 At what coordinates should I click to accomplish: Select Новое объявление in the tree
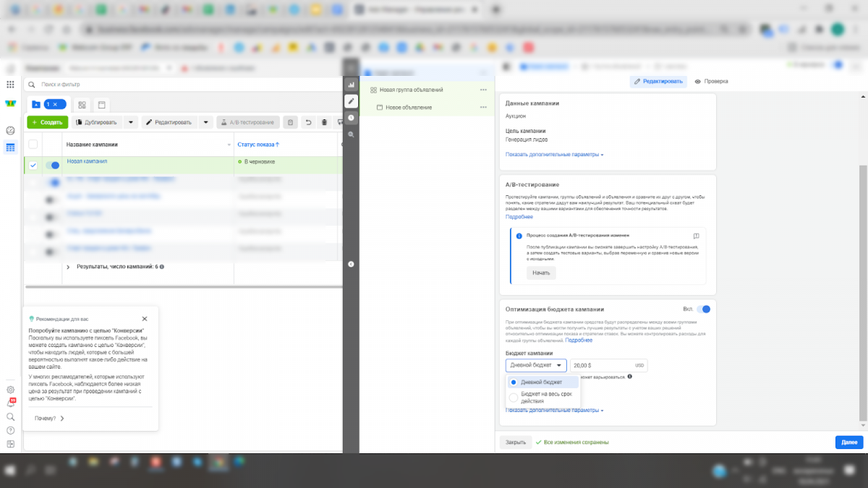point(409,107)
